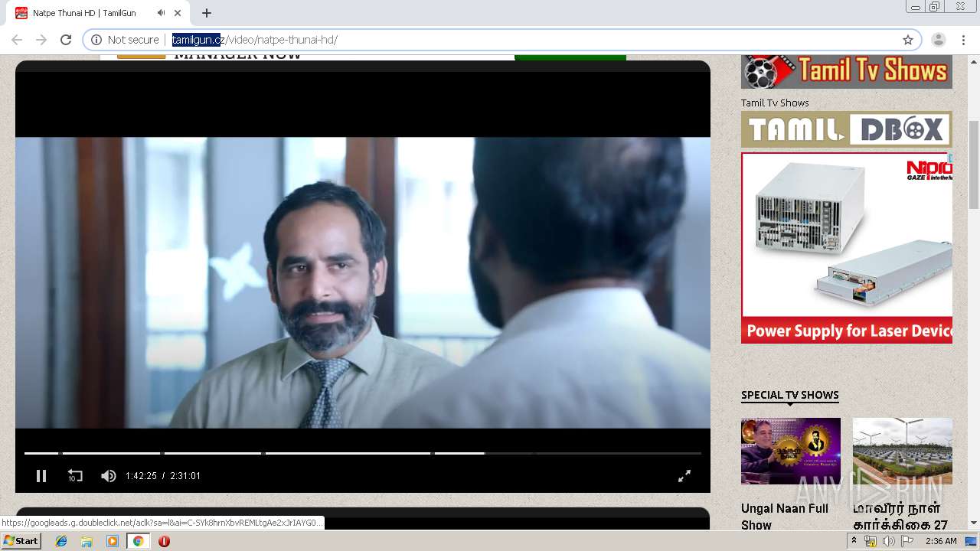Image resolution: width=980 pixels, height=551 pixels.
Task: Mute the video player volume
Action: (109, 476)
